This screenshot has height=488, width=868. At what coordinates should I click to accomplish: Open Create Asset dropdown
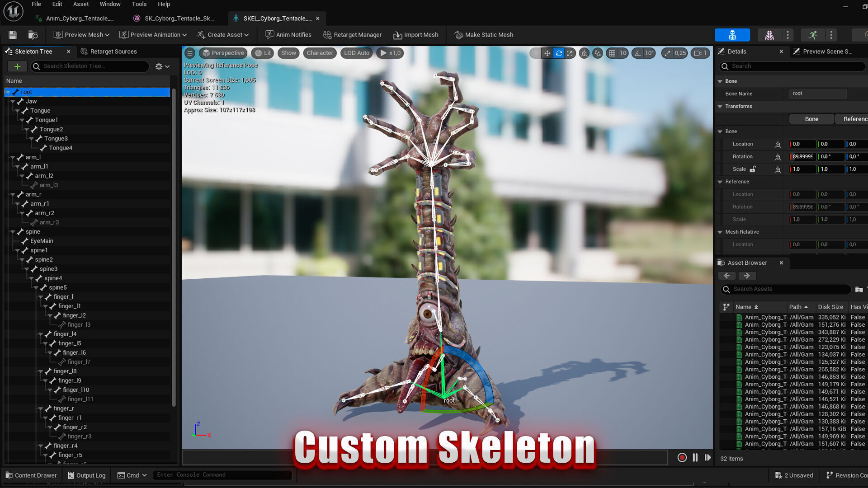point(223,35)
